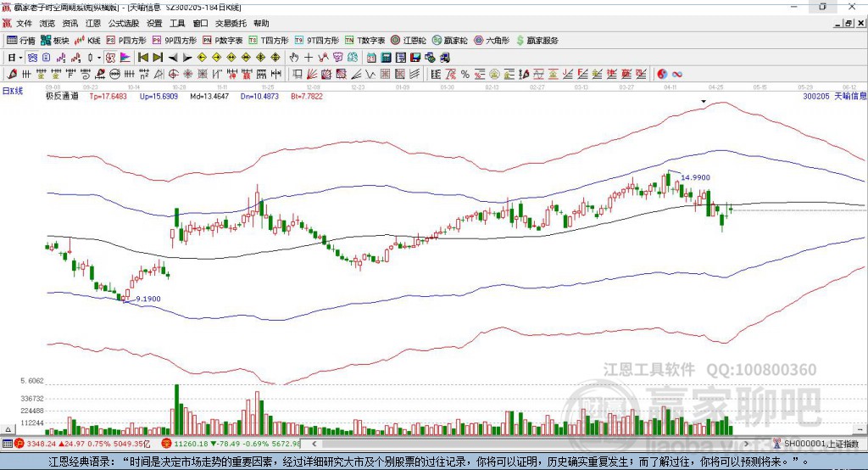Screen dimensions: 868x470
Task: Launch the 赢家轮 wheel tool
Action: [450, 41]
